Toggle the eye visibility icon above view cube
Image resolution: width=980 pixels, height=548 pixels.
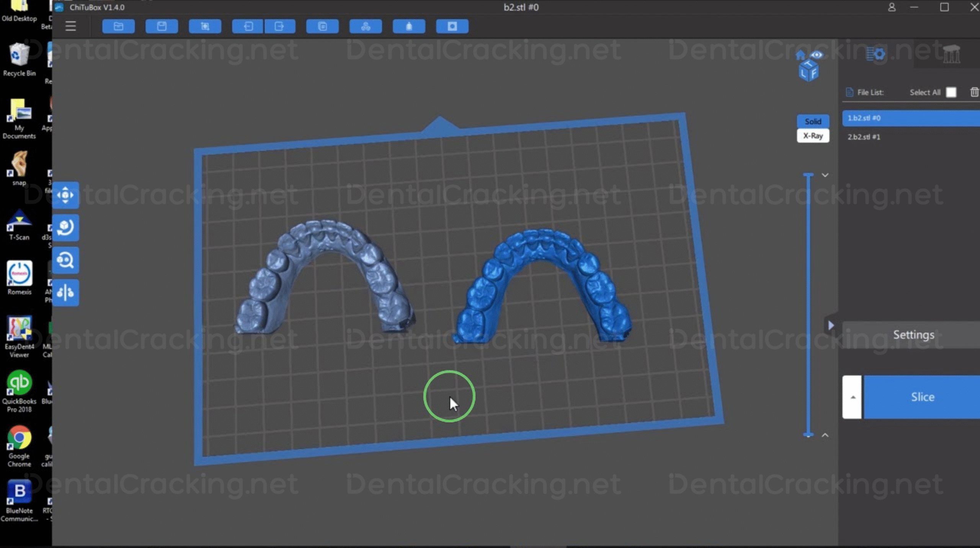[817, 55]
